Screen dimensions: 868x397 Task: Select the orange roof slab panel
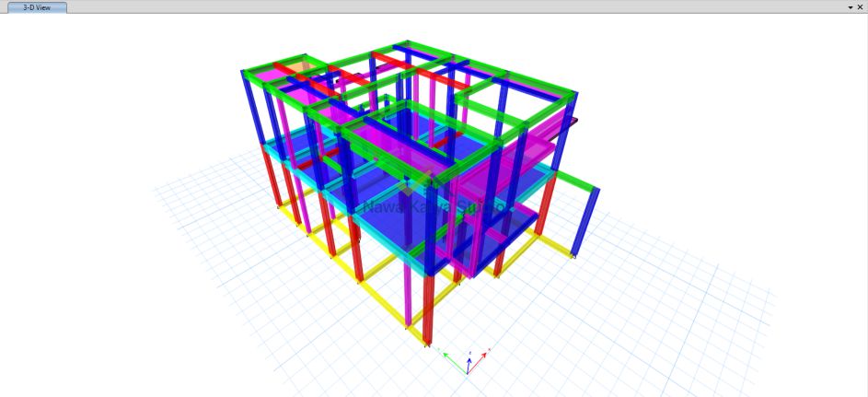click(299, 68)
